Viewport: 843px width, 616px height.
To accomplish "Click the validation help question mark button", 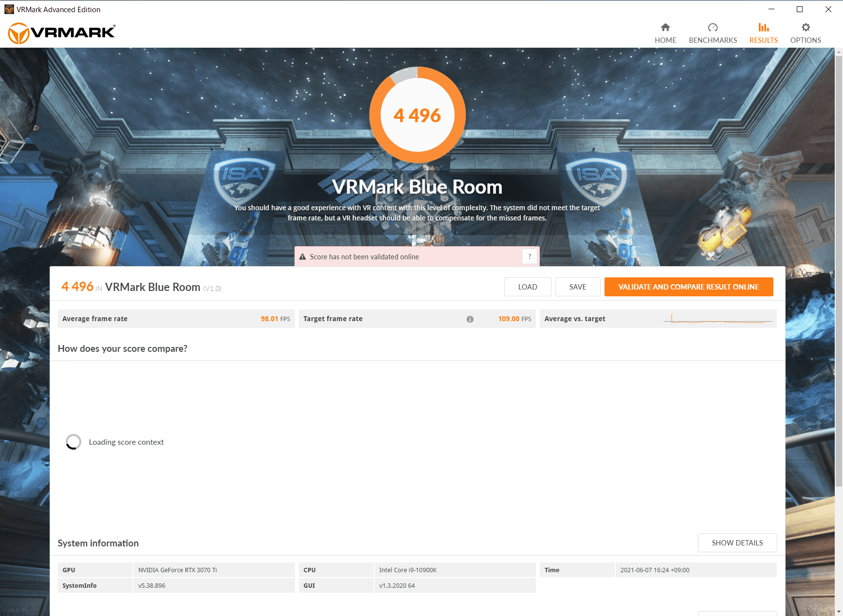I will [x=530, y=256].
